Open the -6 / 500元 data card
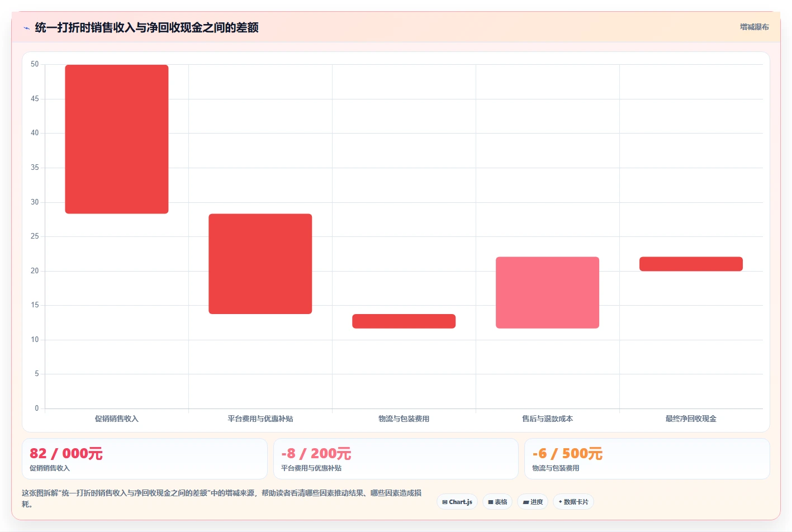Image resolution: width=792 pixels, height=532 pixels. (647, 459)
